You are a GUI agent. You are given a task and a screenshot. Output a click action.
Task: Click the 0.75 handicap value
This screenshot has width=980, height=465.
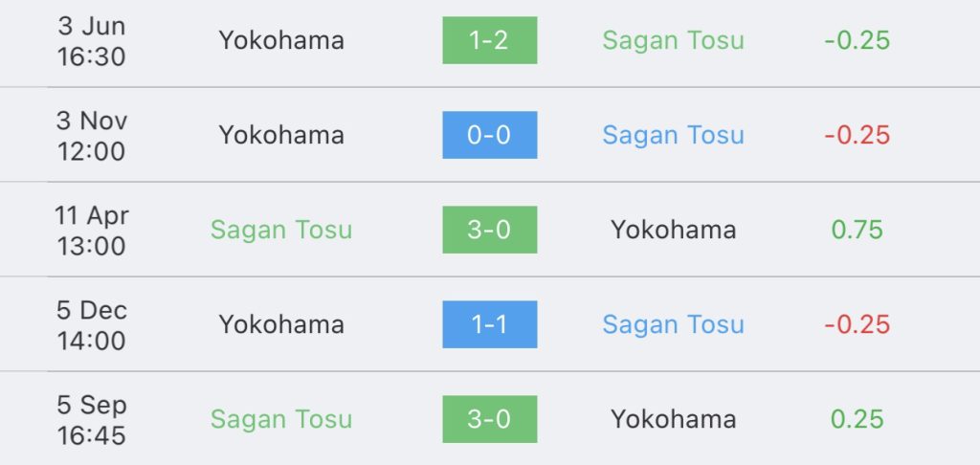[x=857, y=230]
